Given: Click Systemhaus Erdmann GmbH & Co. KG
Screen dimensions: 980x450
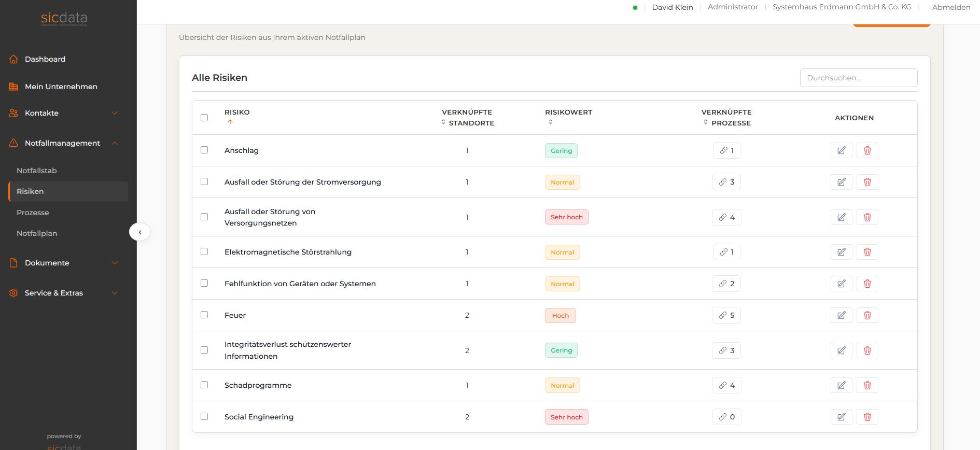Looking at the screenshot, I should tap(842, 7).
